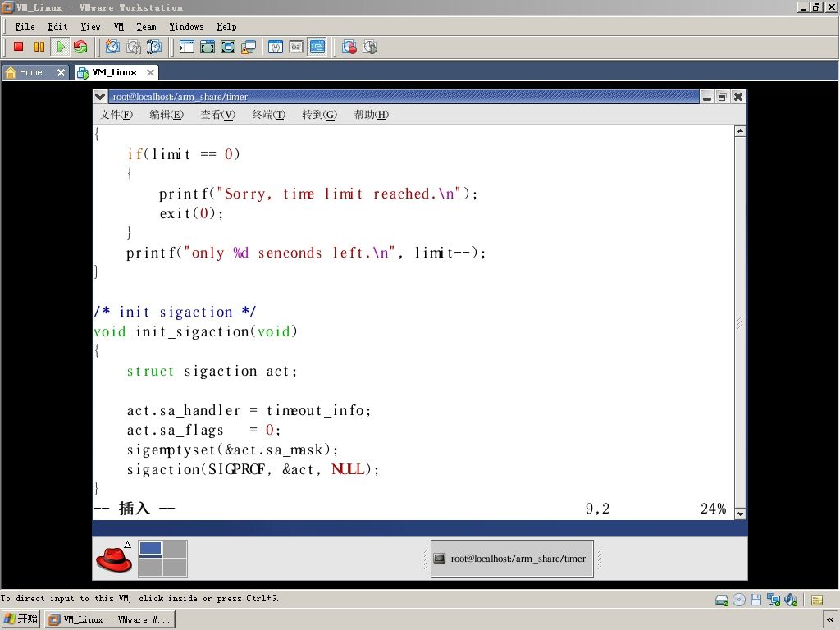
Task: Open the File menu in VMware
Action: pyautogui.click(x=25, y=26)
